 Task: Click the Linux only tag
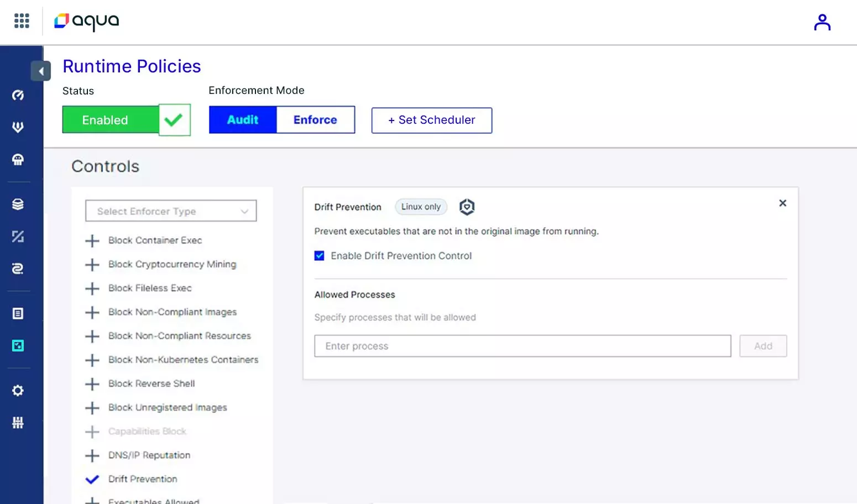421,207
